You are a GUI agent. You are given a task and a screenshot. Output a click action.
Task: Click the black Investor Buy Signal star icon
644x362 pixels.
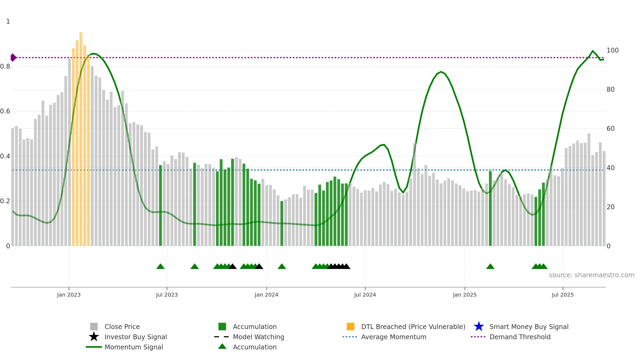(94, 337)
